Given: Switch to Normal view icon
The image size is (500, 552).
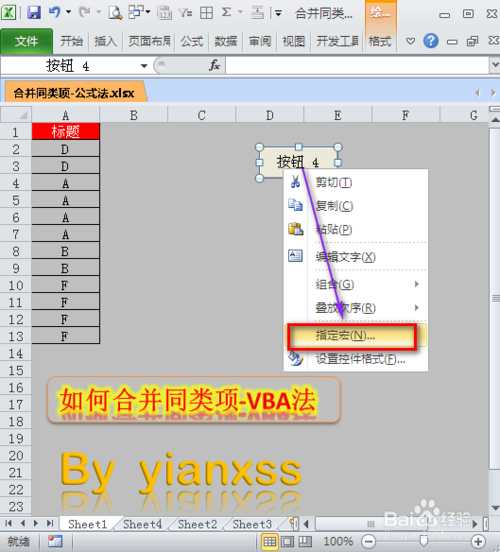Looking at the screenshot, I should (270, 541).
